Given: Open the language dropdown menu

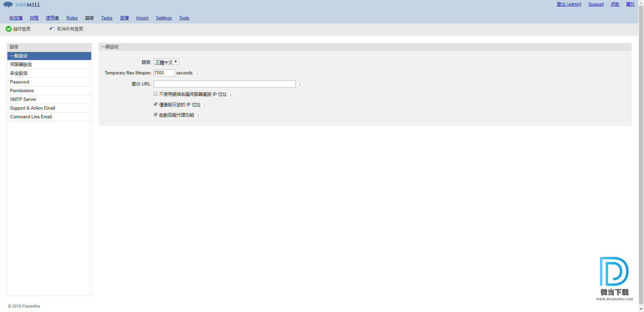Looking at the screenshot, I should 166,62.
